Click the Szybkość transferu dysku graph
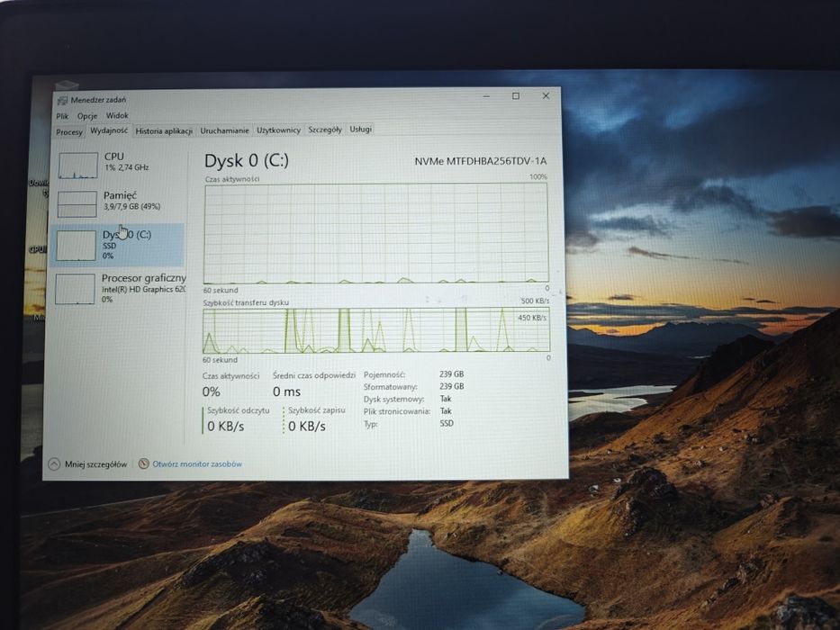840x630 pixels. (x=376, y=330)
